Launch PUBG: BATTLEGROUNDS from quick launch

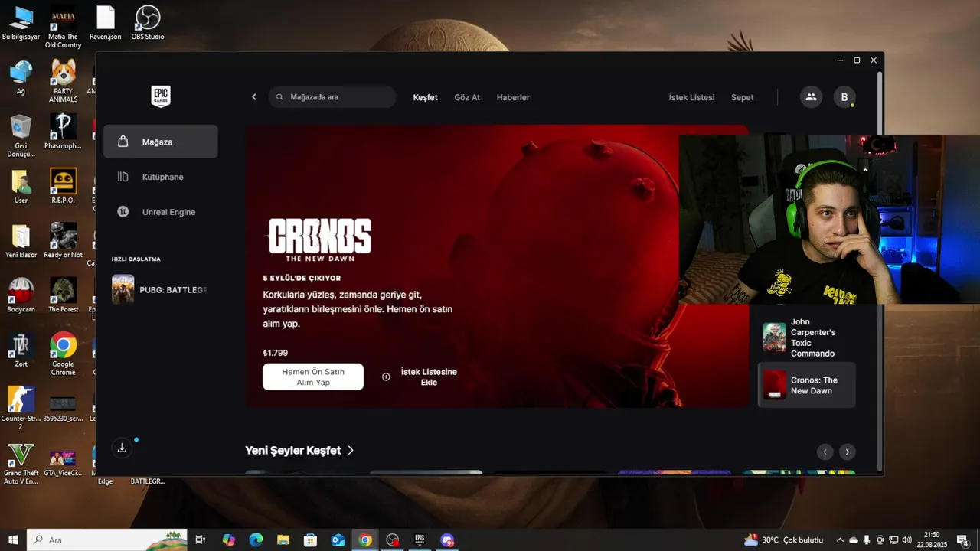point(161,290)
